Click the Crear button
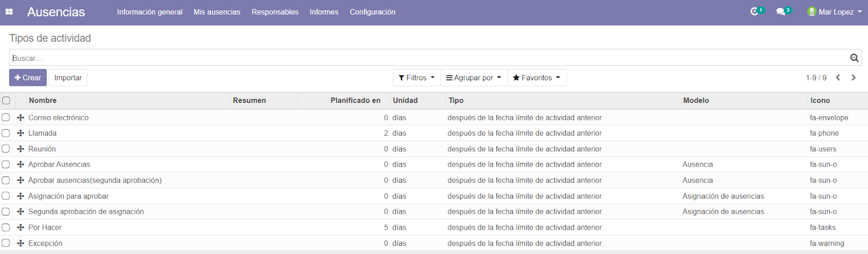 pyautogui.click(x=28, y=78)
